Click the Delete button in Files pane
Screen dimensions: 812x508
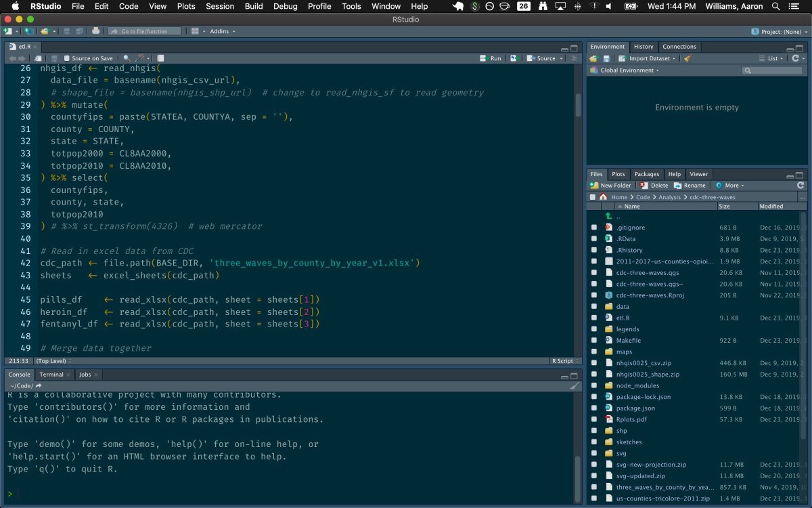click(x=654, y=185)
